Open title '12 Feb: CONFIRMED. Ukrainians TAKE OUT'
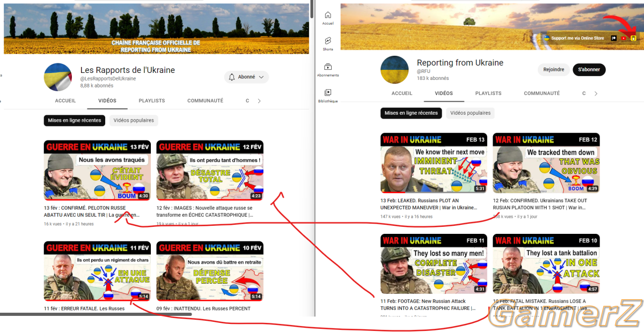The image size is (644, 332). click(540, 204)
